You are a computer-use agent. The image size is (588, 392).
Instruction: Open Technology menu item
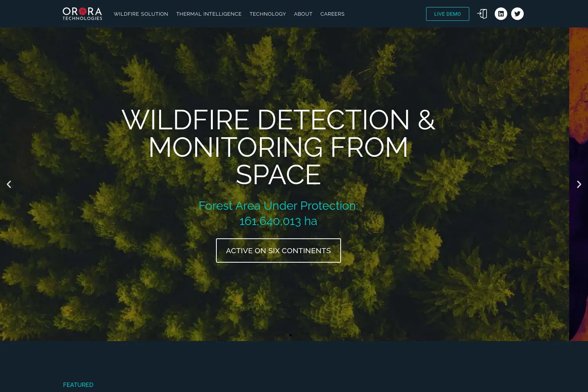[268, 14]
